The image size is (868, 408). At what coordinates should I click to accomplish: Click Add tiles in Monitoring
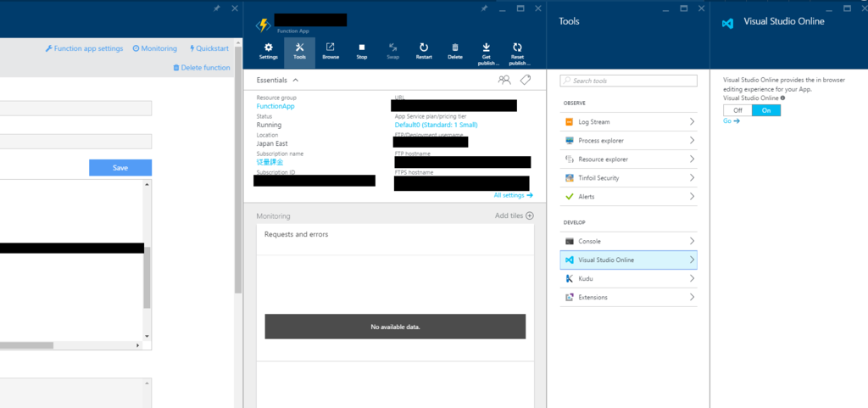click(515, 216)
